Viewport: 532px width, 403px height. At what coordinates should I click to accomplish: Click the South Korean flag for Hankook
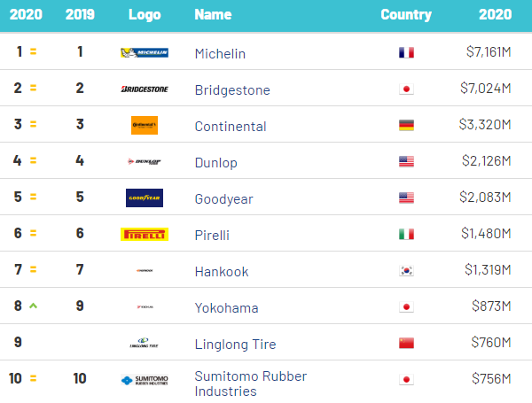[406, 270]
